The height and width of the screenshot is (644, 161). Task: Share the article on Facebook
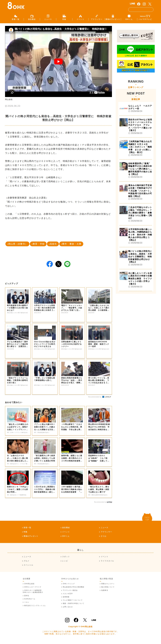pos(50,264)
